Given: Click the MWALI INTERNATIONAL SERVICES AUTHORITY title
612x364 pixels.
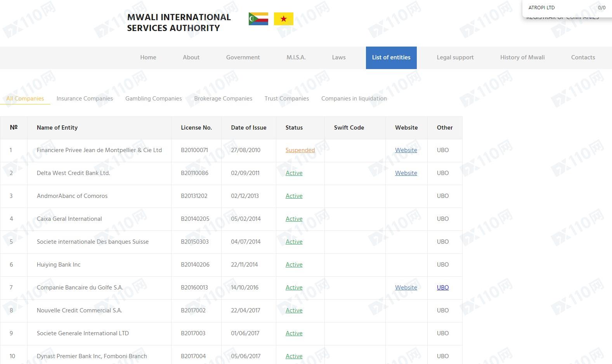Looking at the screenshot, I should coord(179,23).
